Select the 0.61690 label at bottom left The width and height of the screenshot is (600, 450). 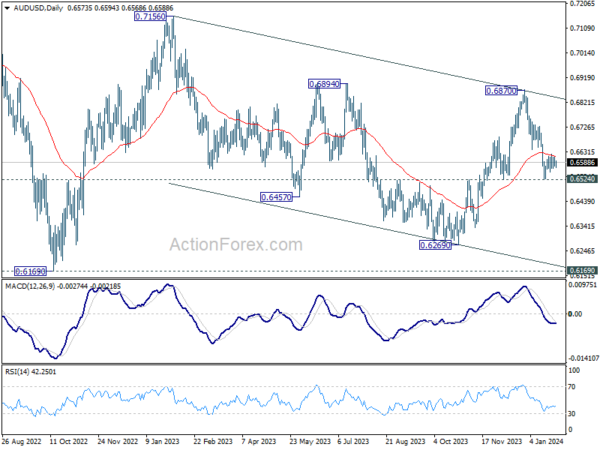(30, 271)
